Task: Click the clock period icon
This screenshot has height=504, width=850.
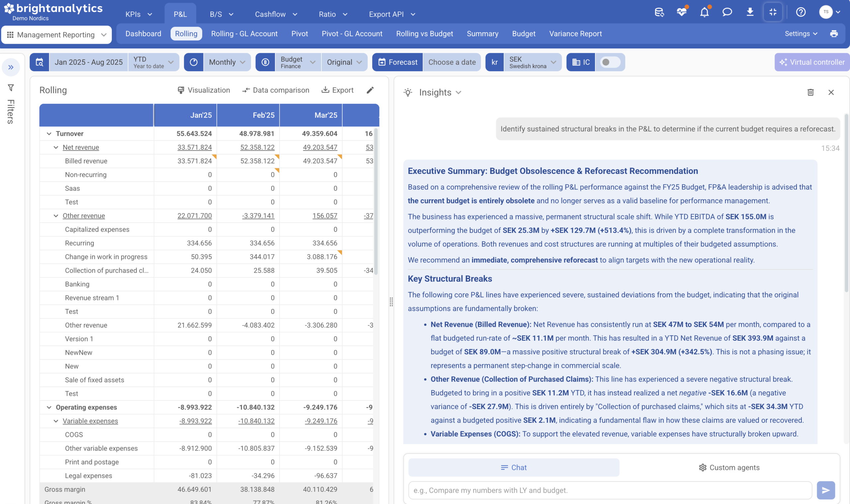Action: click(x=193, y=62)
